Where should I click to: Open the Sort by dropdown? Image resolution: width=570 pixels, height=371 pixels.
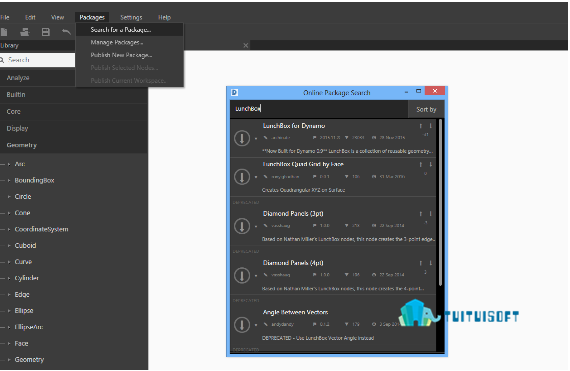426,109
